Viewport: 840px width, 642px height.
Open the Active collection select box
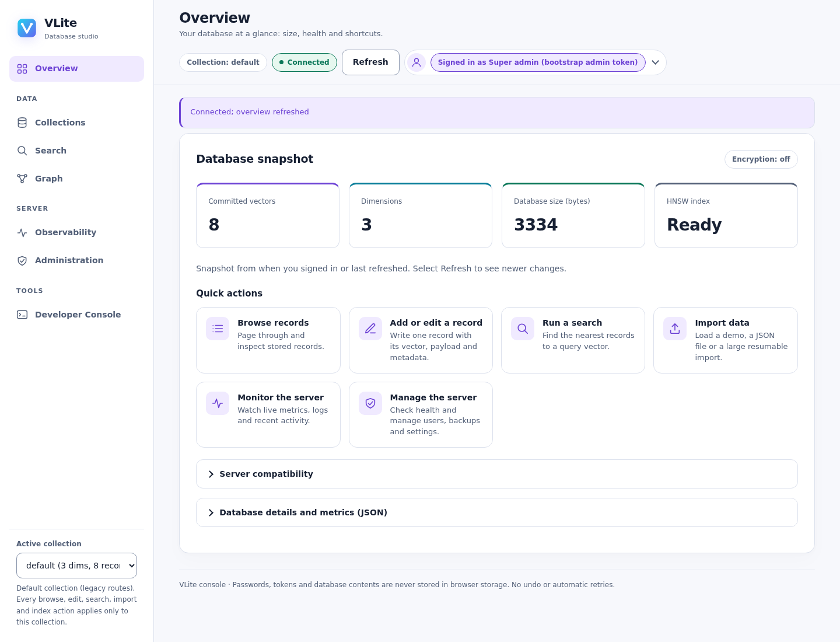[76, 566]
